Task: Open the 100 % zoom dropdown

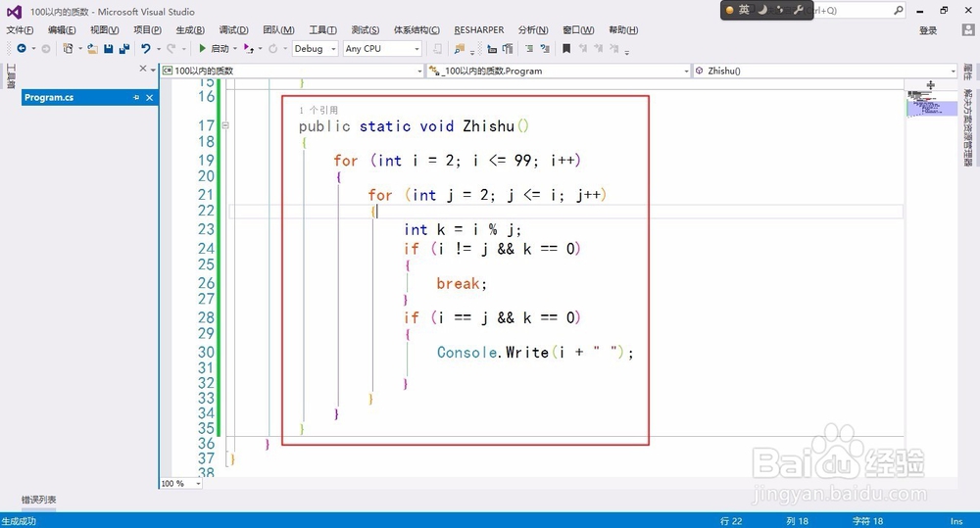Action: pyautogui.click(x=181, y=484)
